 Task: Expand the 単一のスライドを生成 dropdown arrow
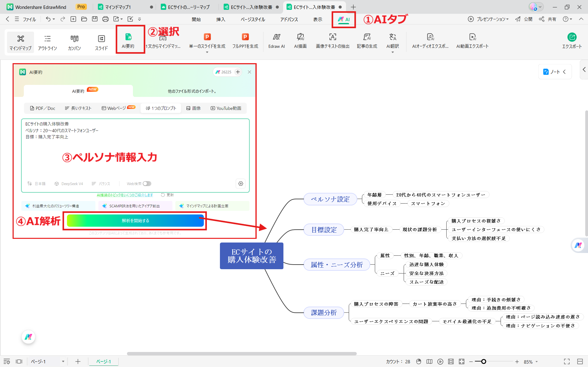point(207,52)
